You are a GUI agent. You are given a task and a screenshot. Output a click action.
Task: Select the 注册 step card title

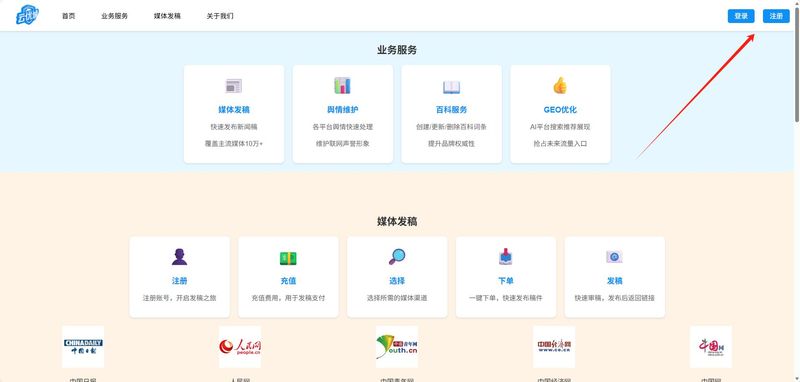179,281
